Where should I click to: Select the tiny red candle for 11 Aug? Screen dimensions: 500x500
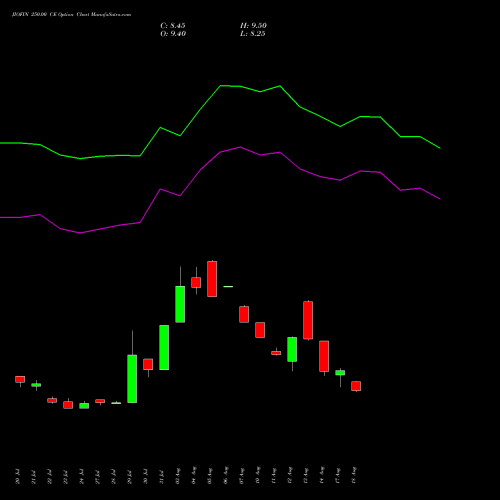pos(276,353)
